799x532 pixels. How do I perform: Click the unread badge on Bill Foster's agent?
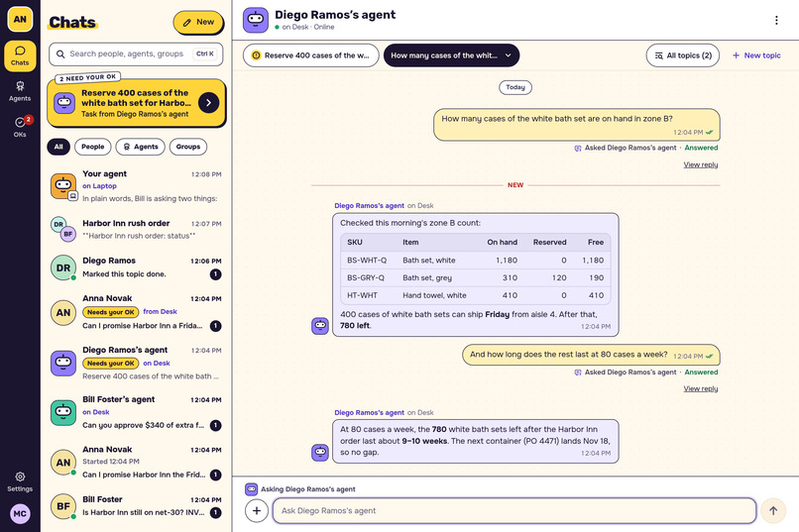pos(215,426)
